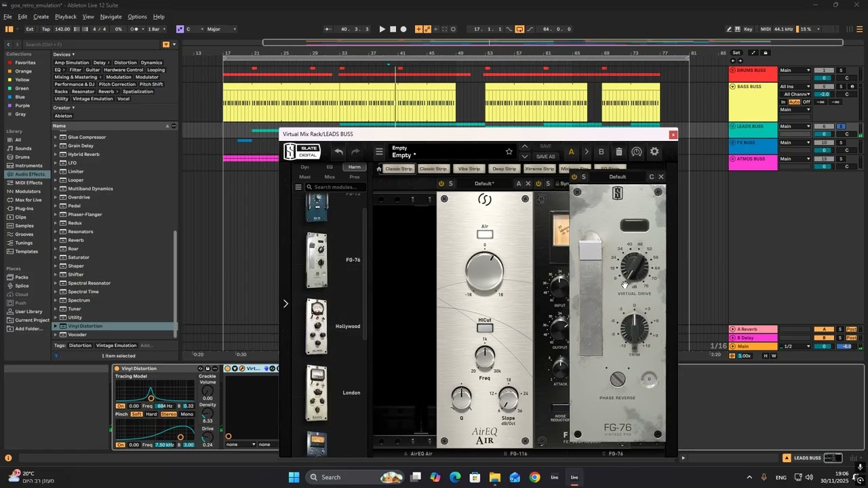Open the File menu
Image resolution: width=868 pixels, height=488 pixels.
(7, 16)
